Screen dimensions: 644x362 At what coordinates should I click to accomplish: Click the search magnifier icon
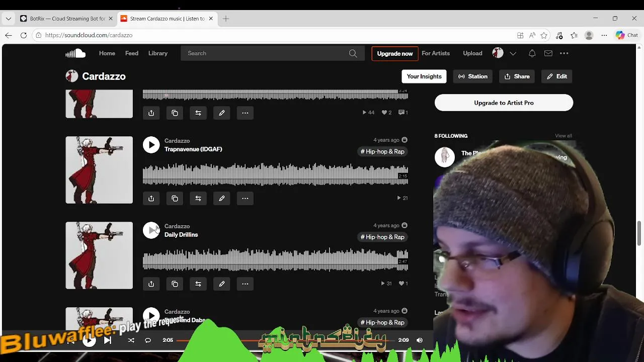pyautogui.click(x=353, y=53)
